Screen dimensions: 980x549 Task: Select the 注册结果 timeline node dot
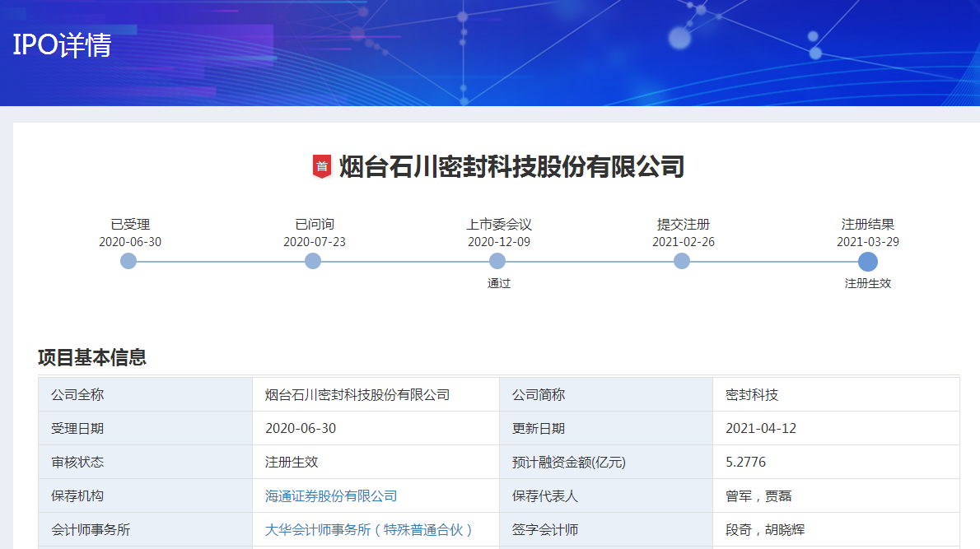point(867,262)
